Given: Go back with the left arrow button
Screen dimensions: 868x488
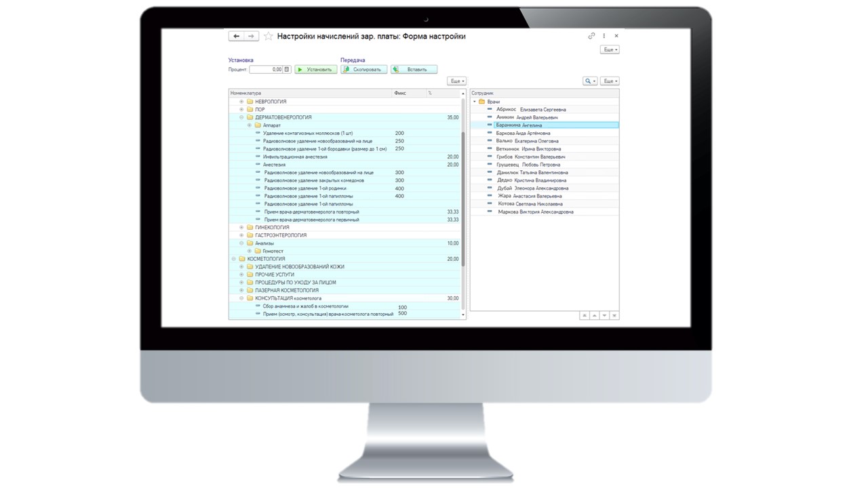Looking at the screenshot, I should point(236,37).
